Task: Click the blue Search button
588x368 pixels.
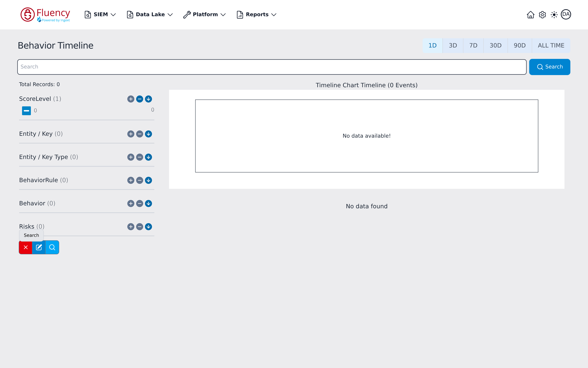Action: pos(550,67)
